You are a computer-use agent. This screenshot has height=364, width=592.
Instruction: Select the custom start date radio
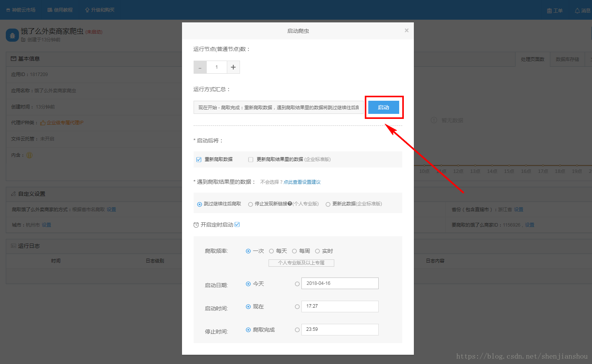point(297,284)
